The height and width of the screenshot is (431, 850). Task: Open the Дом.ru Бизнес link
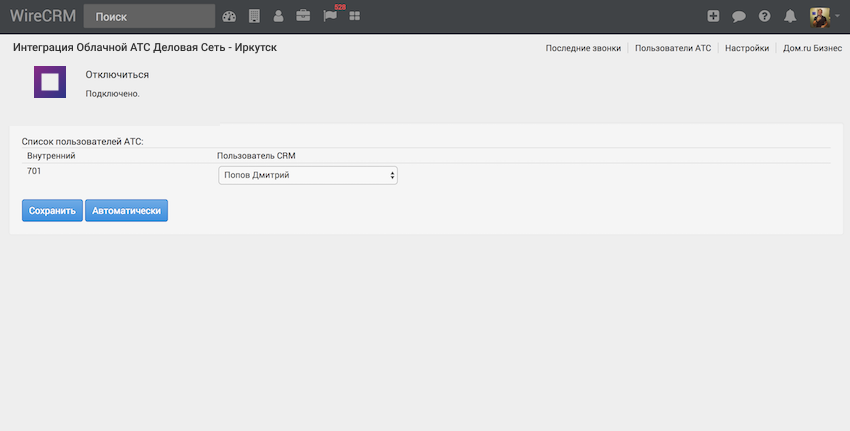click(812, 48)
